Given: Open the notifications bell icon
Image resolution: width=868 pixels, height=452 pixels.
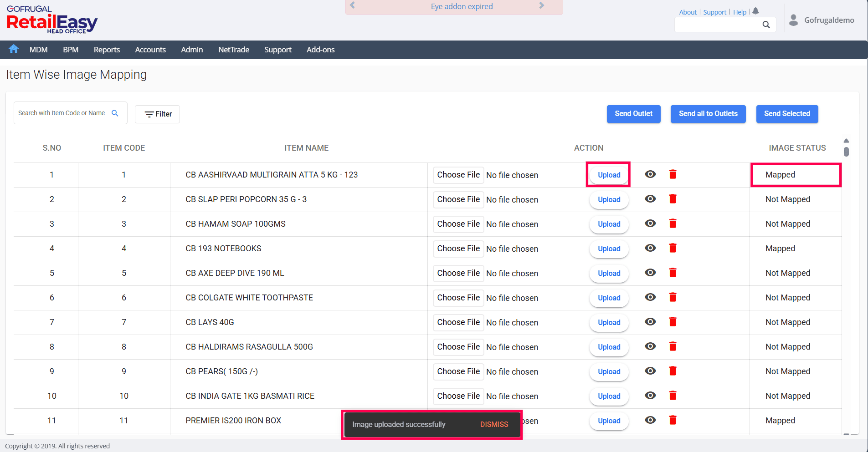Looking at the screenshot, I should pos(755,11).
